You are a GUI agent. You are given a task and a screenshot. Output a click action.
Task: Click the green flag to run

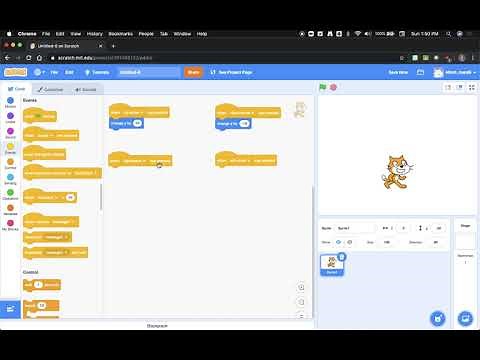322,87
